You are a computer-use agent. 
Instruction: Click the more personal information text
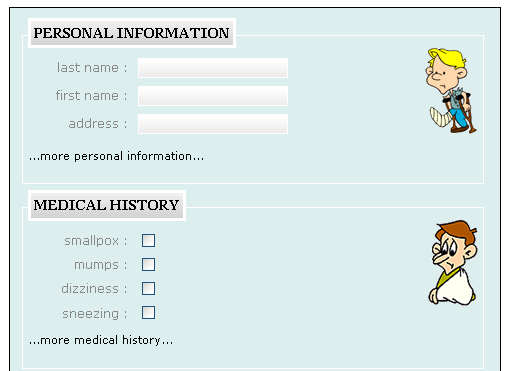tap(116, 156)
